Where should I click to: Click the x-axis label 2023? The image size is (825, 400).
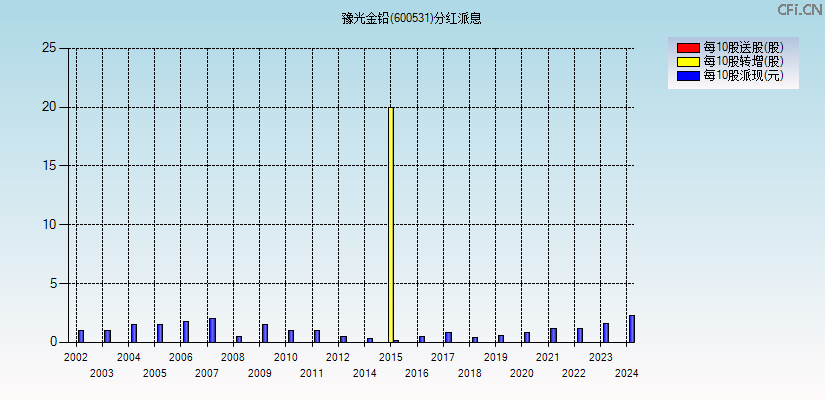click(x=600, y=357)
